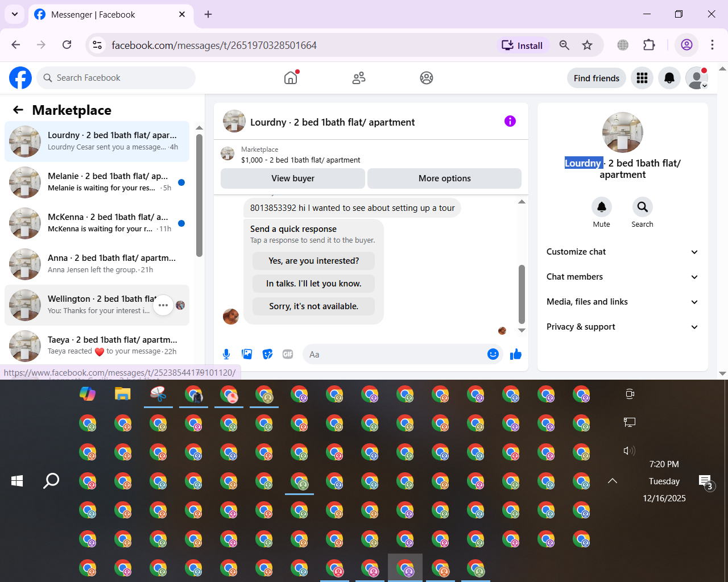This screenshot has height=582, width=728.
Task: Choose a sticker icon
Action: 267,355
